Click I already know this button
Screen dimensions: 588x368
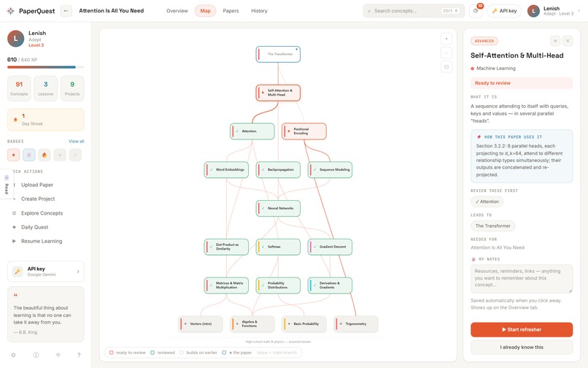tap(522, 348)
